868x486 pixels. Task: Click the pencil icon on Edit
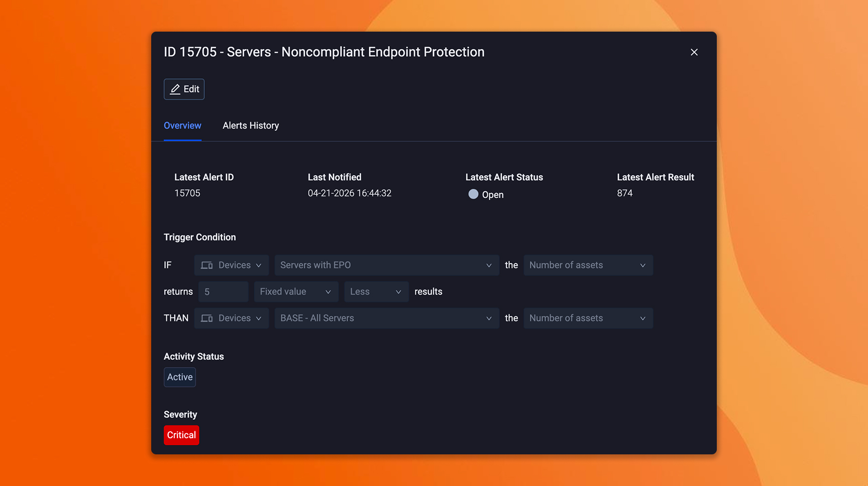(175, 89)
